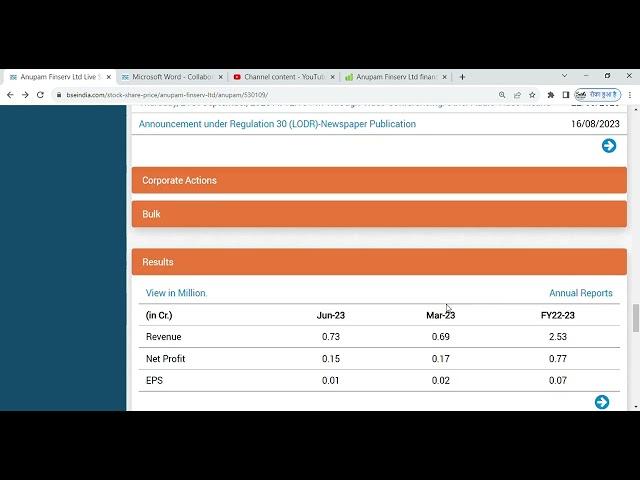Switch results to View in Million

pyautogui.click(x=176, y=293)
